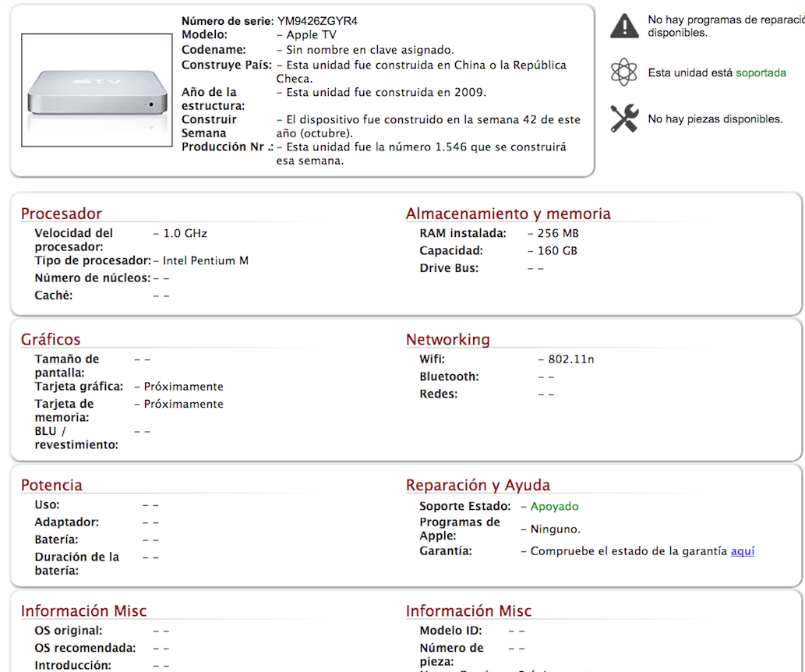Click the 'Almacenamiento y memoria' heading
This screenshot has height=672, width=805.
coord(508,214)
